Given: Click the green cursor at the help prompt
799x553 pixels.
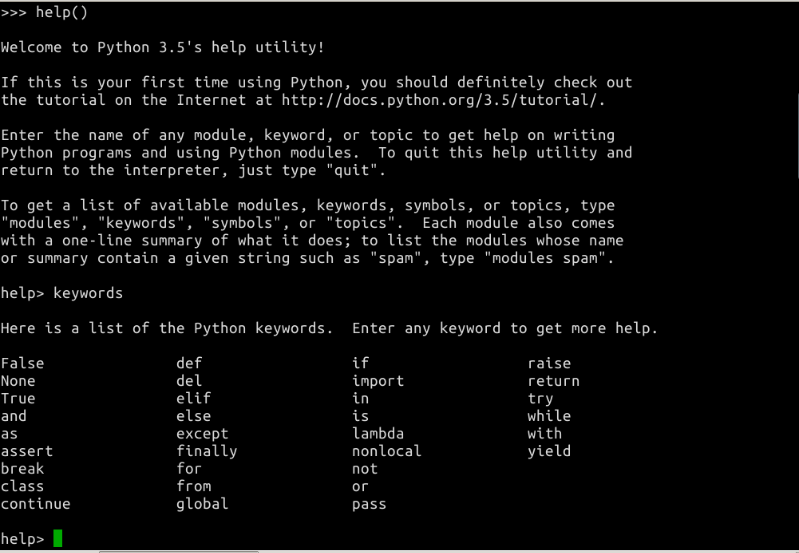Looking at the screenshot, I should [58, 539].
